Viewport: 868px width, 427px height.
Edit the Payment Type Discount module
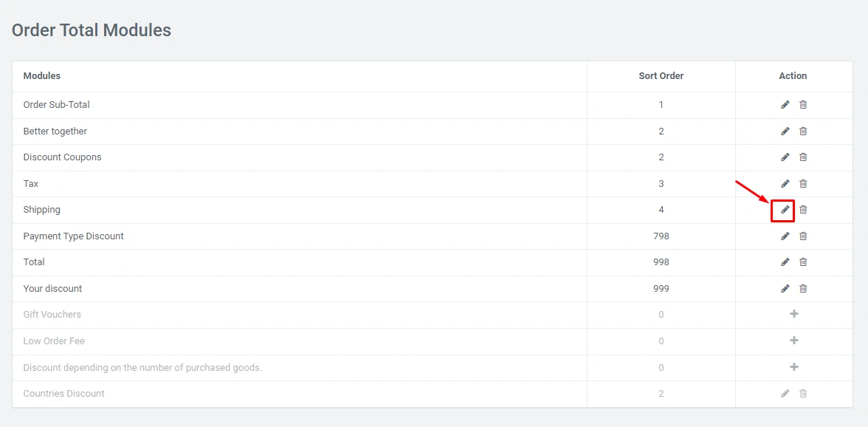click(x=785, y=236)
